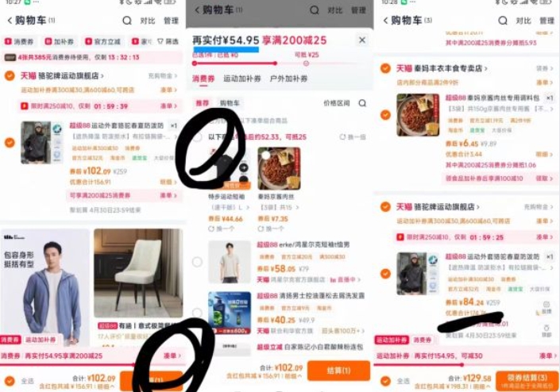Click 结算(1) button in middle panel
The width and height of the screenshot is (560, 392).
click(x=338, y=371)
